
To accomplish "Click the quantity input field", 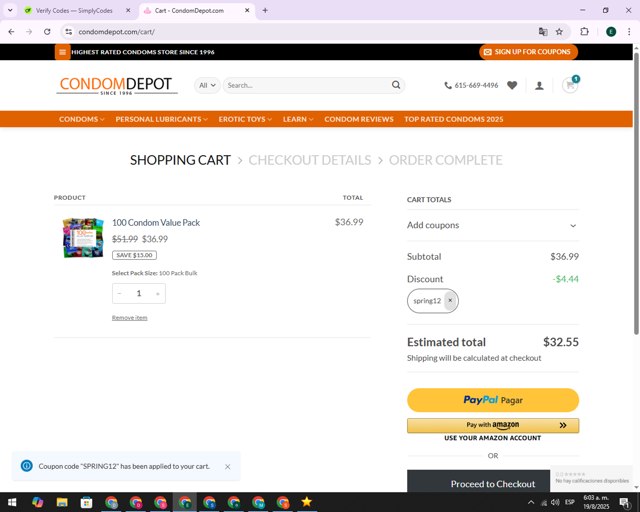I will (x=139, y=294).
